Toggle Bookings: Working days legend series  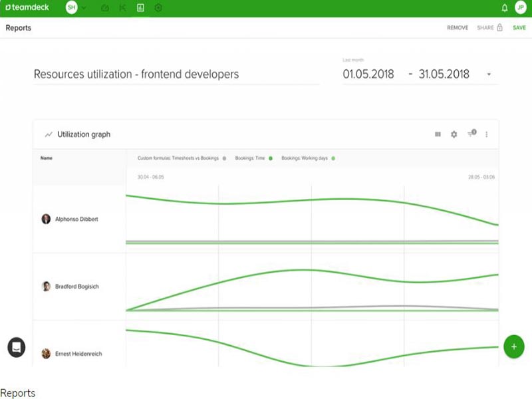coord(308,158)
